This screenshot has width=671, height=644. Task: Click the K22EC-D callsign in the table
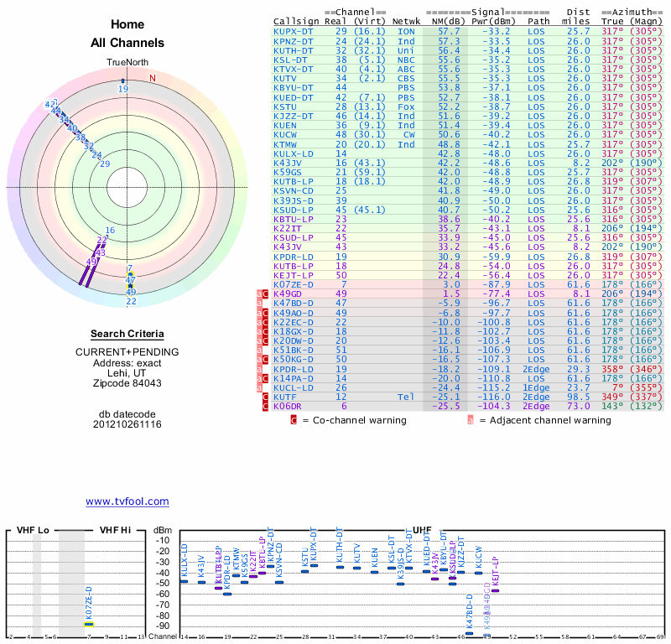293,322
